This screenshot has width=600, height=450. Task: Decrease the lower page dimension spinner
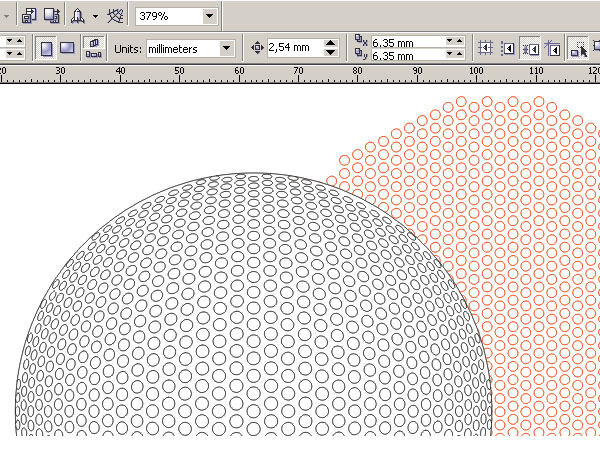coord(10,54)
